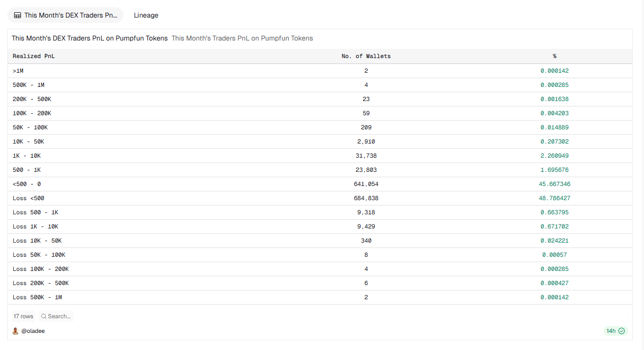644x350 pixels.
Task: Click the checkmark icon in the 14h badge
Action: tap(622, 331)
